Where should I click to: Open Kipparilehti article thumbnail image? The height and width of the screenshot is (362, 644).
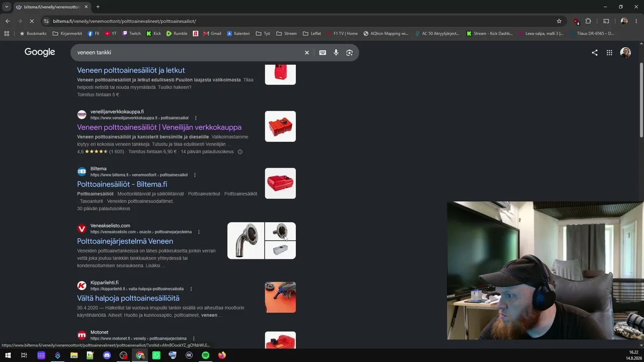point(280,297)
